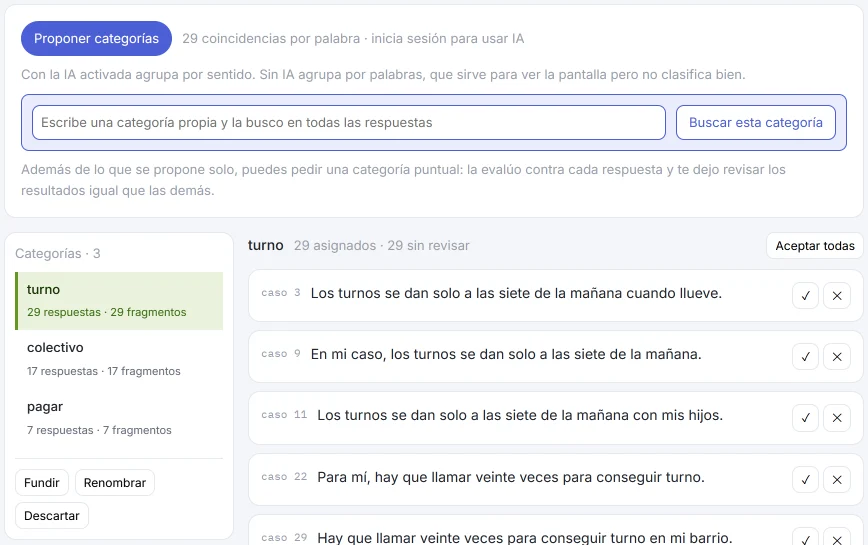The width and height of the screenshot is (868, 545).
Task: Click the Renombrar button
Action: pos(115,482)
